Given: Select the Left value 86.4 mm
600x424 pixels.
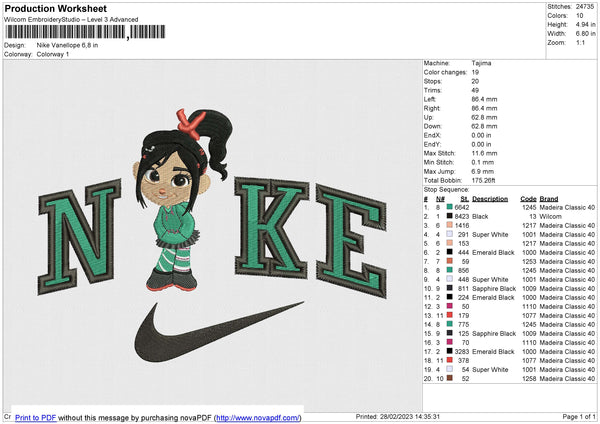Looking at the screenshot, I should point(484,99).
